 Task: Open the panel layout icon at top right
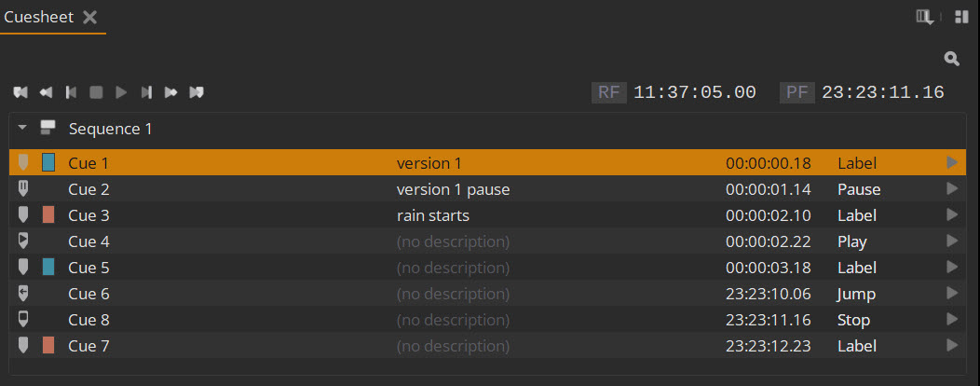(x=961, y=18)
